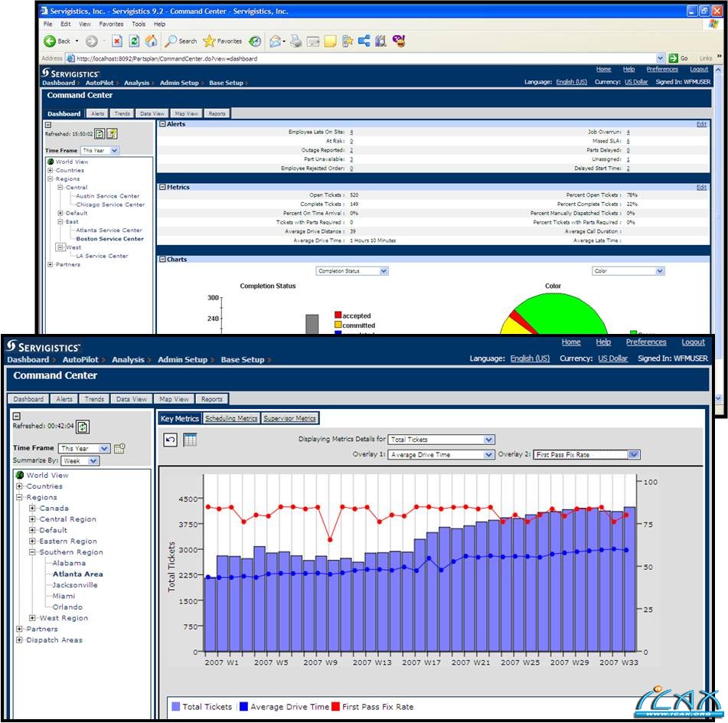Click Logout link in lower header
Viewport: 728px width, 723px height.
pos(694,342)
